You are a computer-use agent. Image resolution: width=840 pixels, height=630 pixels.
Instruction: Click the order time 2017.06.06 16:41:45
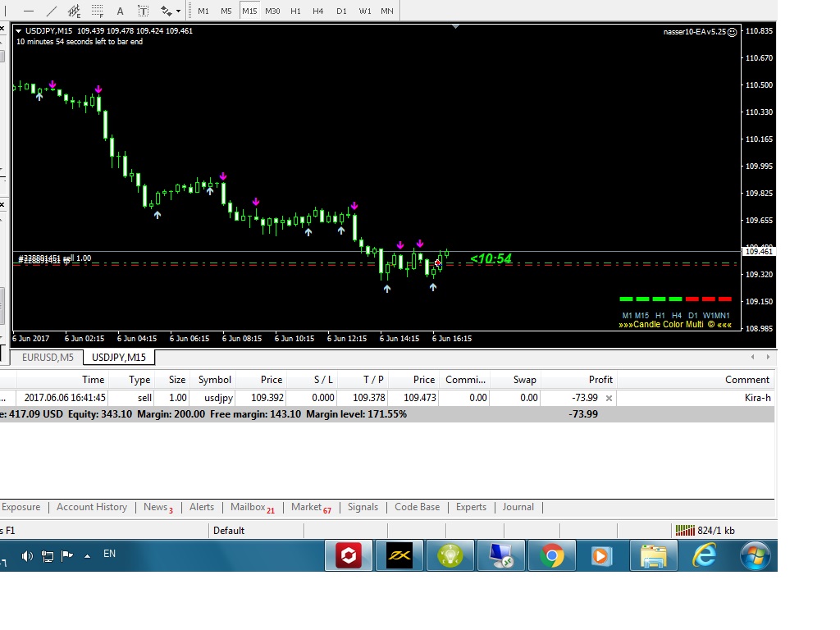tap(65, 398)
